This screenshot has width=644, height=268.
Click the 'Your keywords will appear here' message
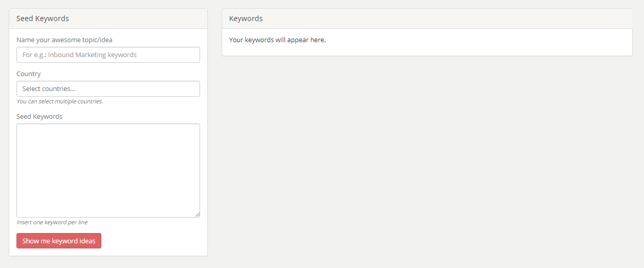click(277, 40)
